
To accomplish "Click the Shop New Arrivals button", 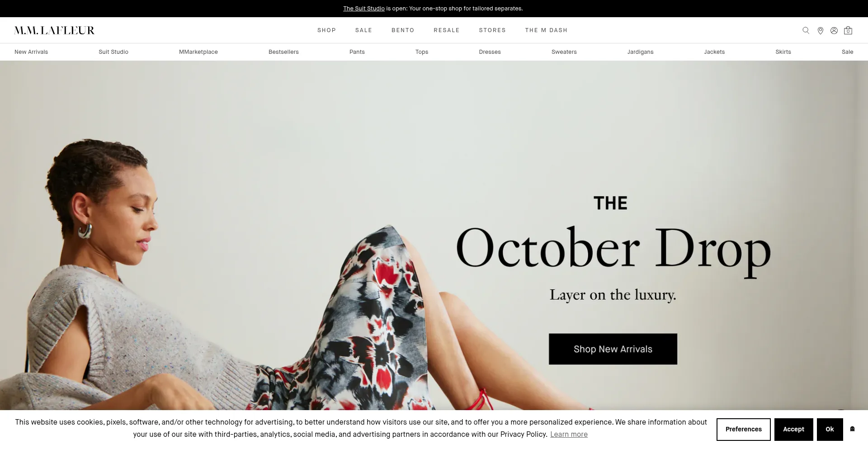I will click(613, 349).
